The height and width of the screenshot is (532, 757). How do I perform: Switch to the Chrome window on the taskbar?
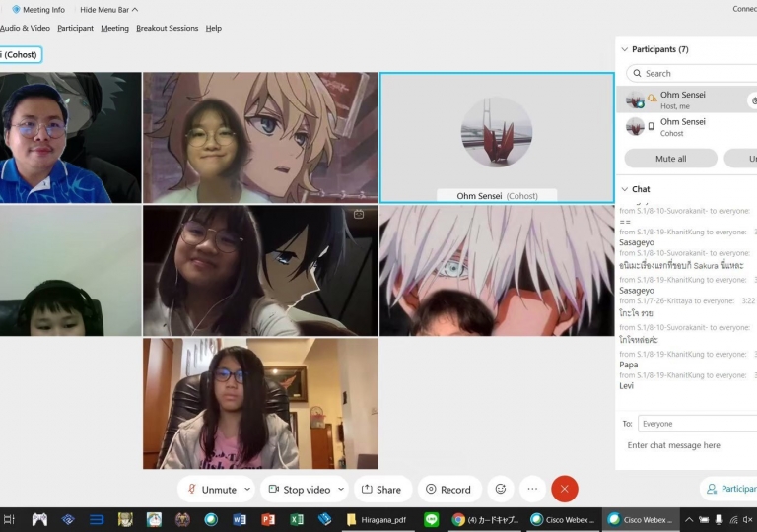click(485, 519)
